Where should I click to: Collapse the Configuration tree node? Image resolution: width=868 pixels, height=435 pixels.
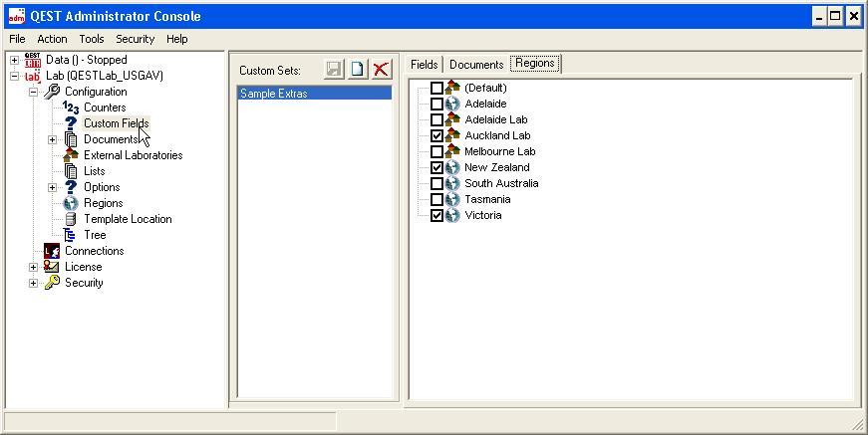pos(33,92)
